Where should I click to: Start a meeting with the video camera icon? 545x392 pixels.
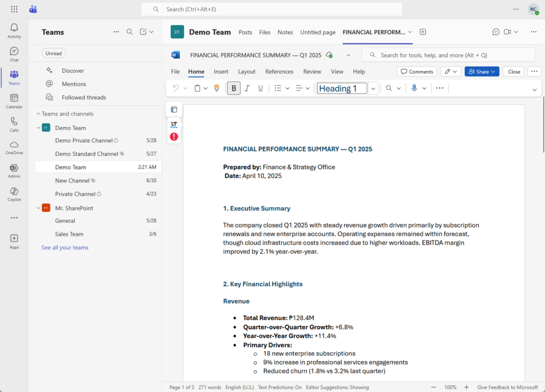(507, 32)
